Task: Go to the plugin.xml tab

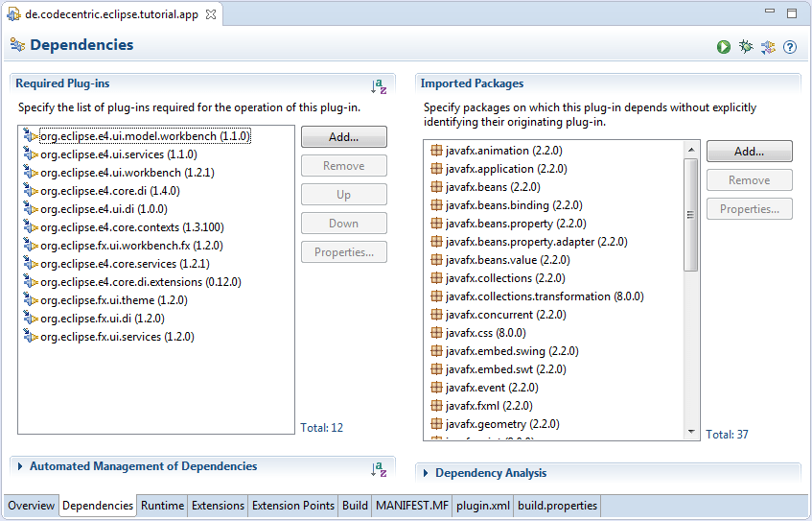Action: point(482,506)
